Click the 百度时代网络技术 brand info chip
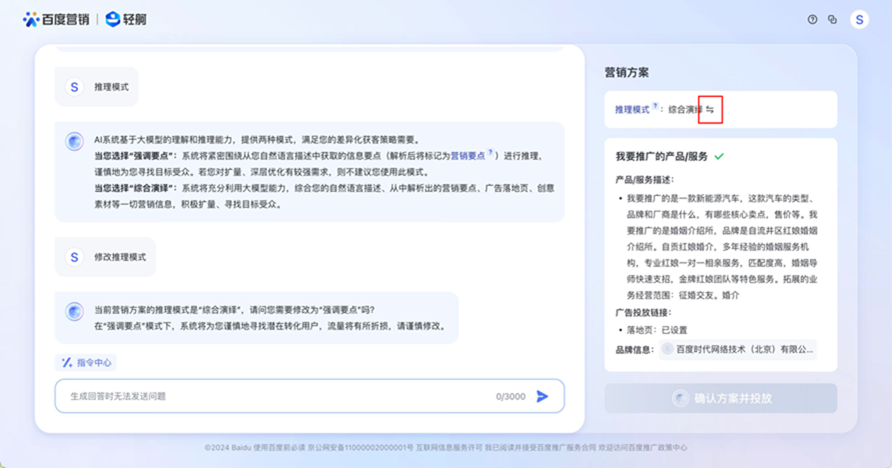 coord(738,349)
